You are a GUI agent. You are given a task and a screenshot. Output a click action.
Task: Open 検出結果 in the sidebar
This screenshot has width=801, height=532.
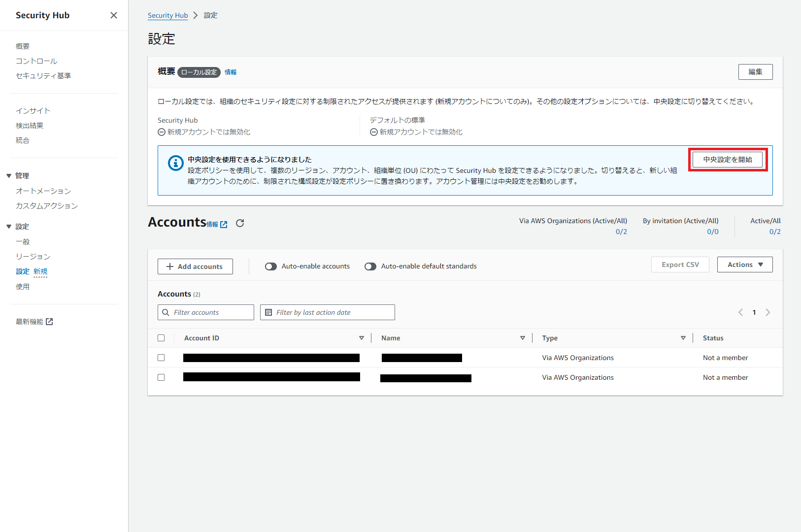pyautogui.click(x=30, y=126)
